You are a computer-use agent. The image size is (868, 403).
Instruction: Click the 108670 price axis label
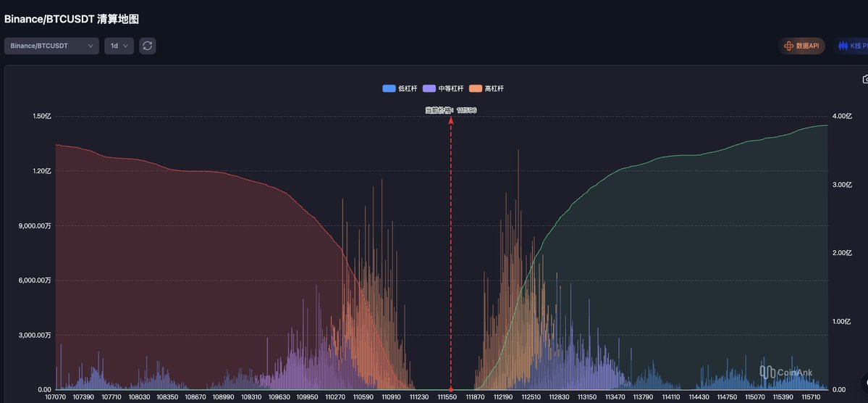(195, 397)
